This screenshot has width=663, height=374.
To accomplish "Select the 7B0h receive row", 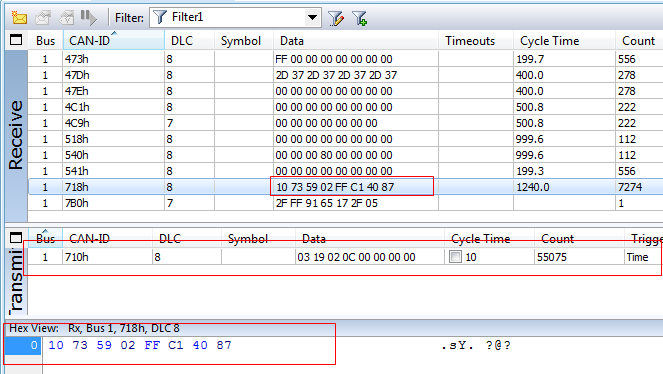I will [x=345, y=203].
